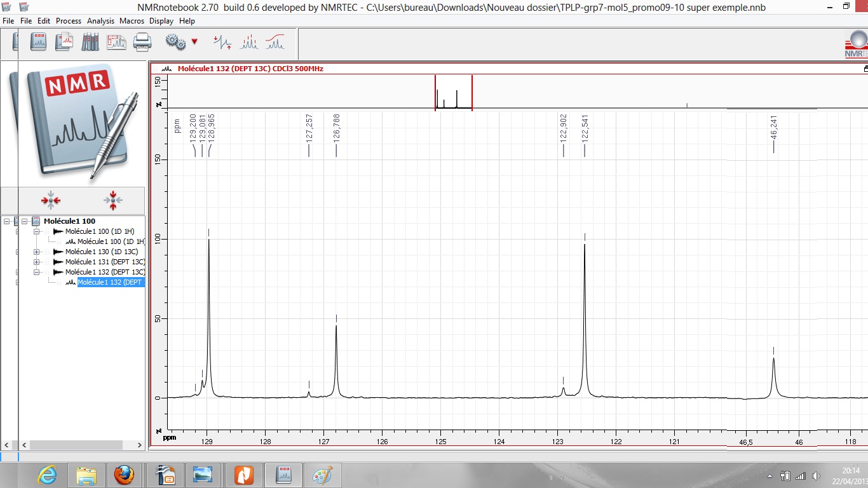Image resolution: width=868 pixels, height=488 pixels.
Task: Select Molécule1 130 (1D 13C) tree item
Action: (102, 252)
